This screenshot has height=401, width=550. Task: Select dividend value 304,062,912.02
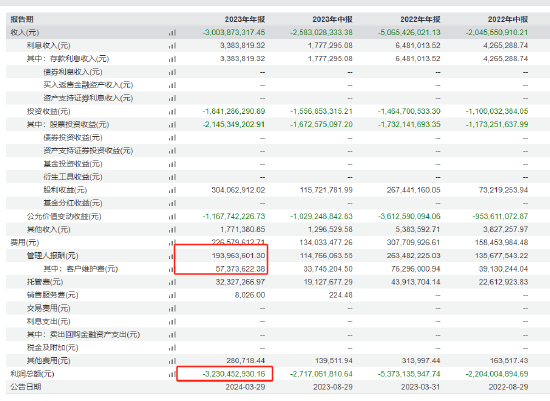tap(238, 190)
